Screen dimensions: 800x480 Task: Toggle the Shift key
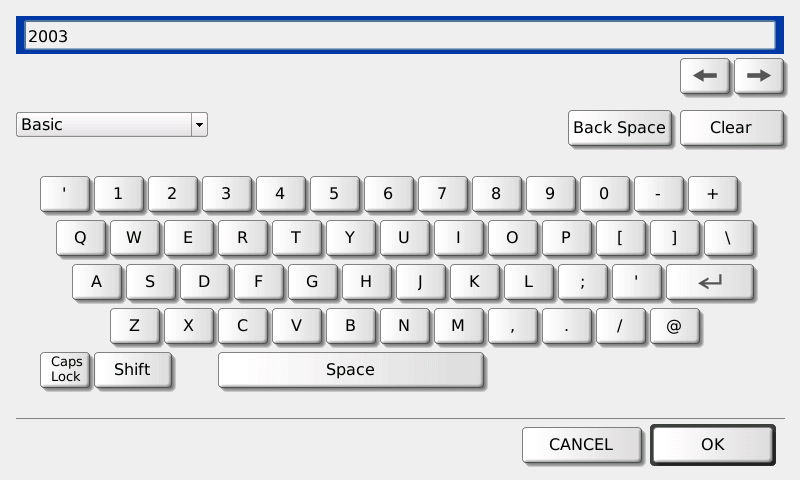tap(132, 369)
